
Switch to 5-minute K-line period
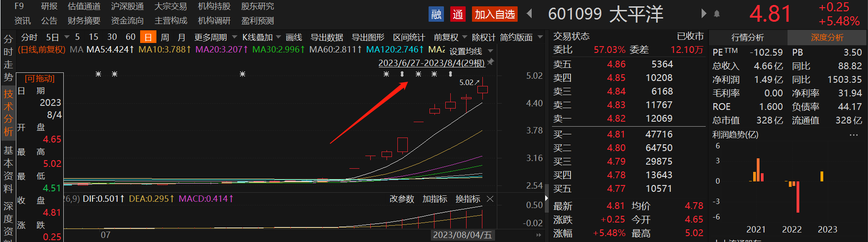tap(77, 37)
